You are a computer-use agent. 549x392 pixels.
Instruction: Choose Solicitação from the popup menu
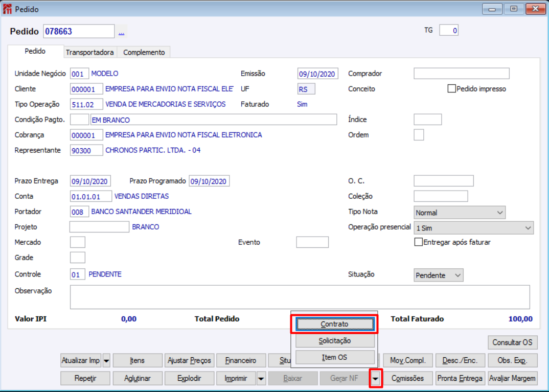click(335, 340)
